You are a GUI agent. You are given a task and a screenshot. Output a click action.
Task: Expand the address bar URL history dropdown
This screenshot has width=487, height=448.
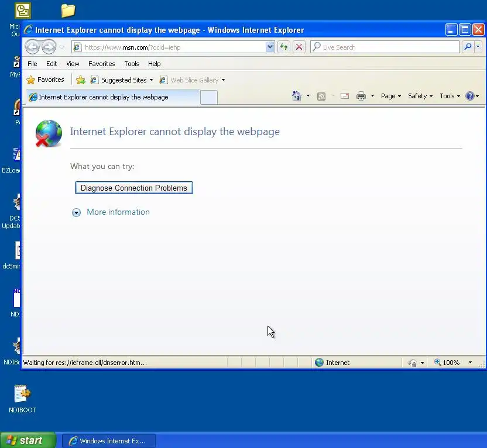coord(270,47)
